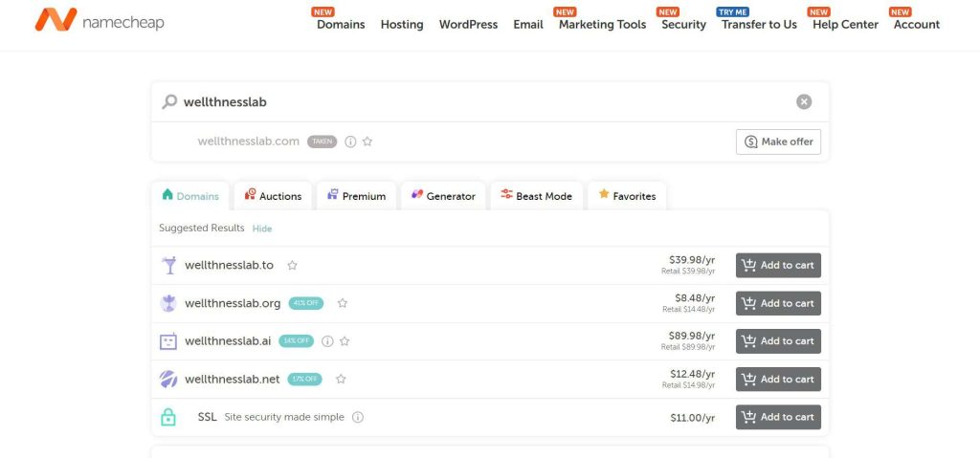Image resolution: width=980 pixels, height=458 pixels.
Task: Open the Beast Mode tab
Action: click(536, 196)
